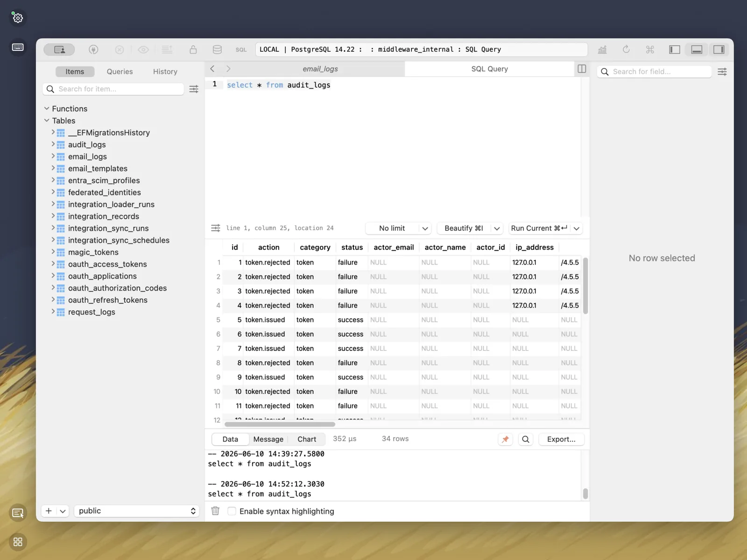747x560 pixels.
Task: Switch to the History tab
Action: [165, 71]
